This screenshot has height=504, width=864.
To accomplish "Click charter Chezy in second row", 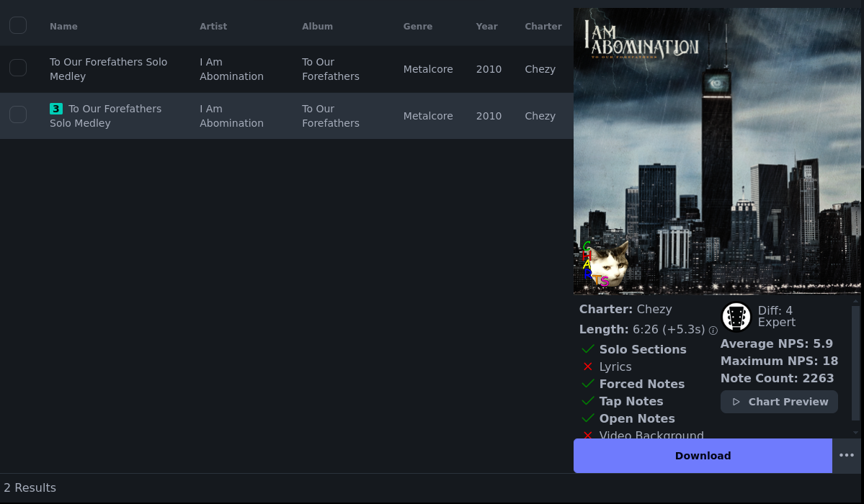I will pos(540,116).
